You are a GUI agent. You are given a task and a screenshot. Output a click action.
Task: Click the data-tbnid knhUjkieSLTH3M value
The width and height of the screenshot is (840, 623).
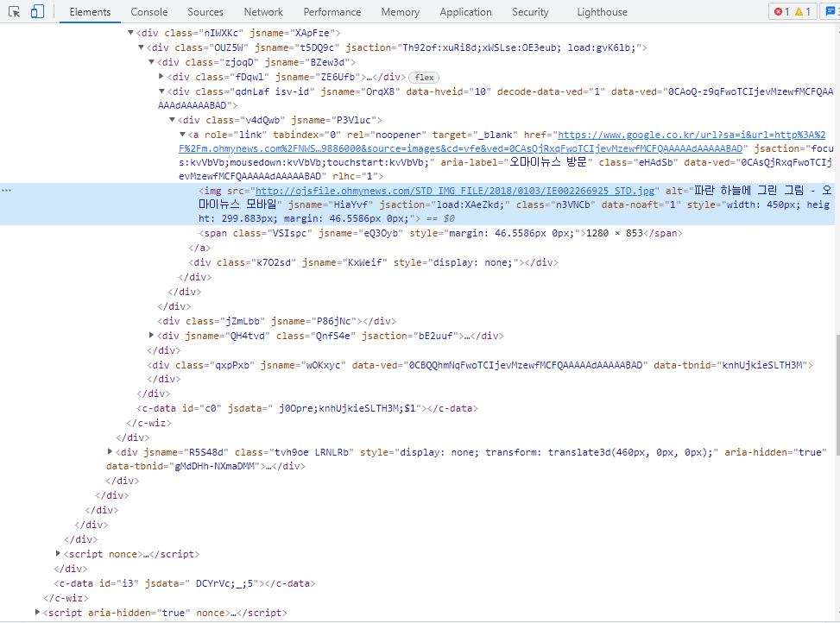click(x=762, y=365)
